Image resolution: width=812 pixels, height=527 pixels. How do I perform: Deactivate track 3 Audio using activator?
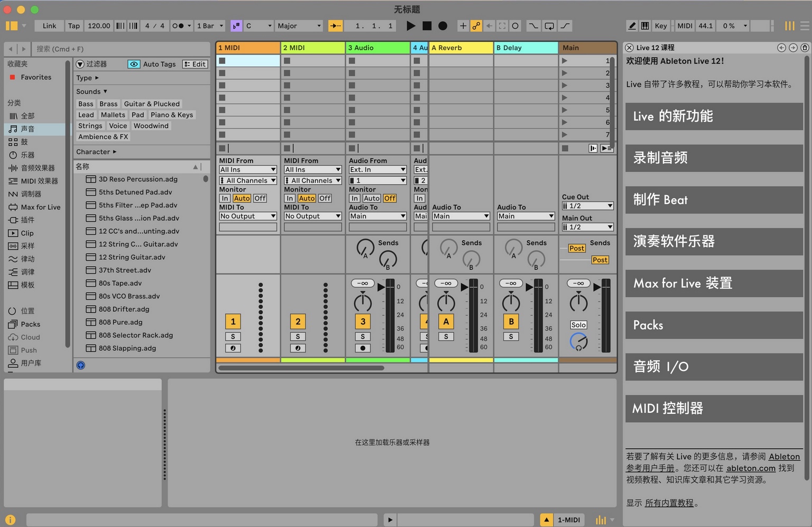click(x=363, y=321)
